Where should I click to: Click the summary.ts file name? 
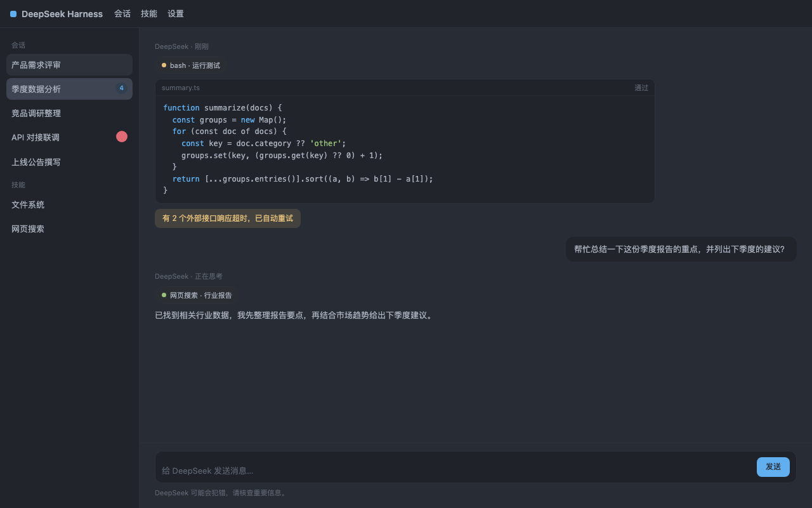181,88
